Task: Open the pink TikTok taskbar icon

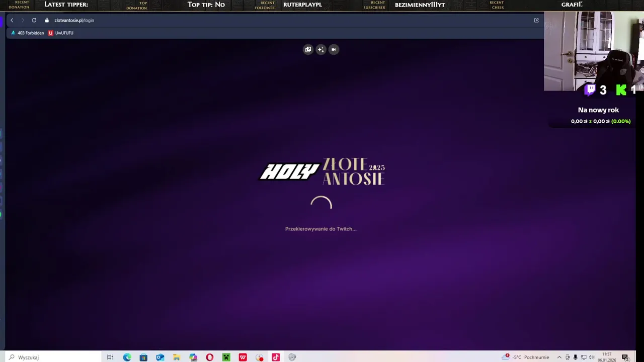Action: coord(276,357)
